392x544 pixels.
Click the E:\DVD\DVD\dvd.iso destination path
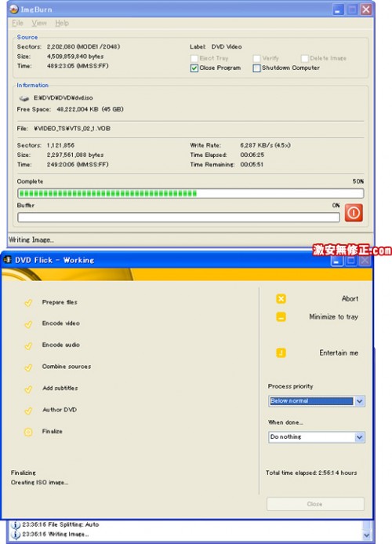(x=63, y=98)
